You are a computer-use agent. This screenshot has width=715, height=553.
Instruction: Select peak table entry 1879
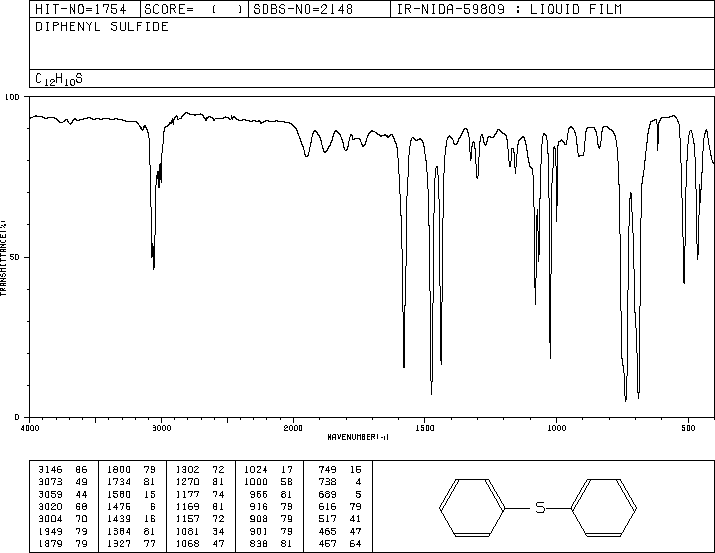pos(50,544)
